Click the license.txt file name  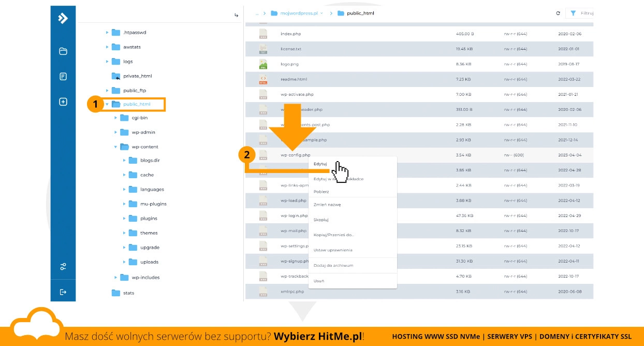291,49
